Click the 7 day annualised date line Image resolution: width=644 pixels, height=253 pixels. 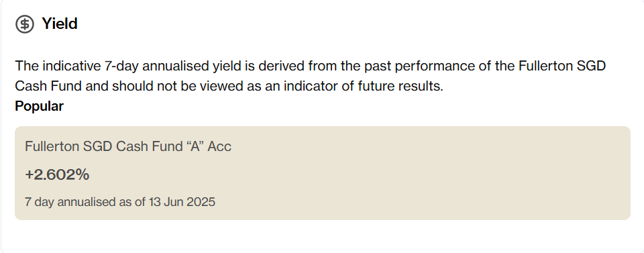120,202
